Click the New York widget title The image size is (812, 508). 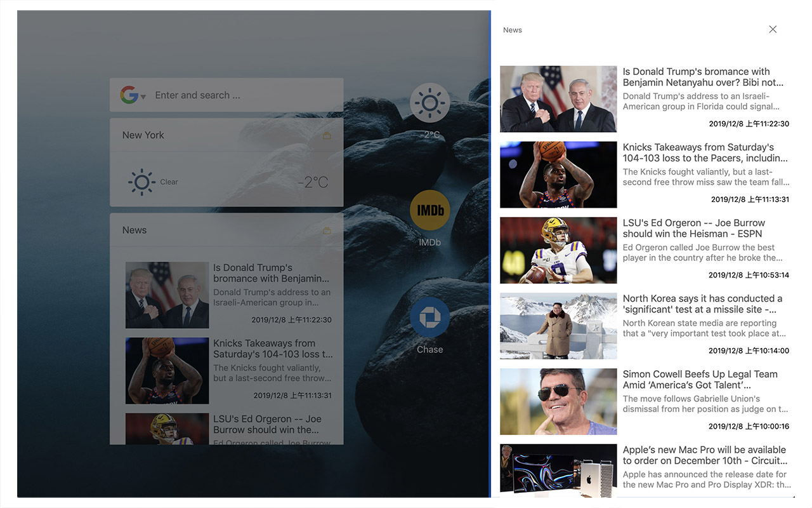point(143,135)
